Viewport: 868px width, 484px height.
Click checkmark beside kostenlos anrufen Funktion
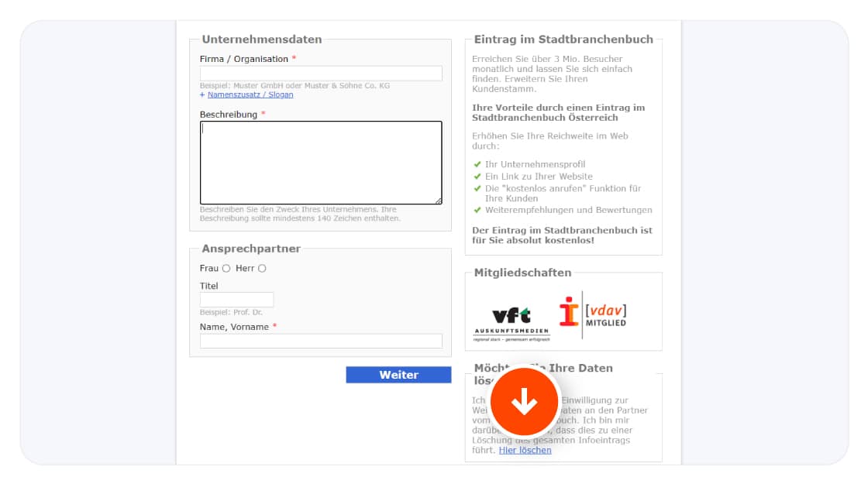point(477,189)
